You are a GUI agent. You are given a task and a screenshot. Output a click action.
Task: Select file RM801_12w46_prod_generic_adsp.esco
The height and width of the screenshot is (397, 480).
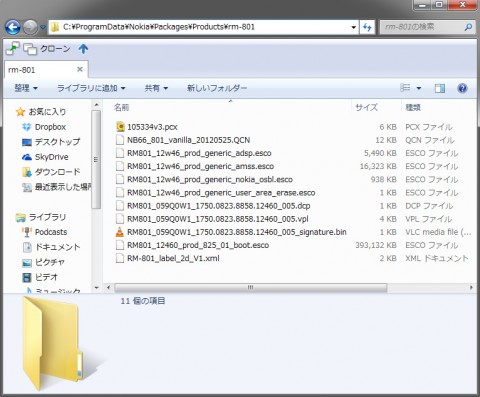point(199,153)
